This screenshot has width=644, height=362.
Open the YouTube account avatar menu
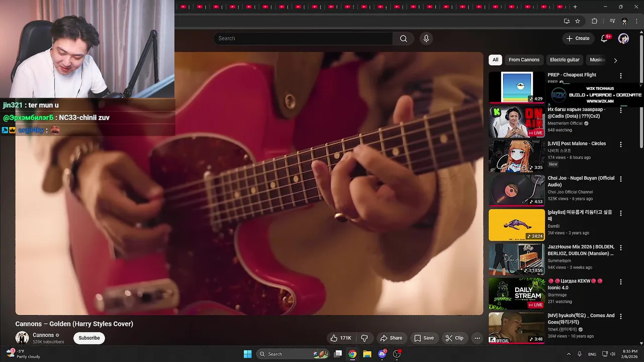(x=623, y=39)
